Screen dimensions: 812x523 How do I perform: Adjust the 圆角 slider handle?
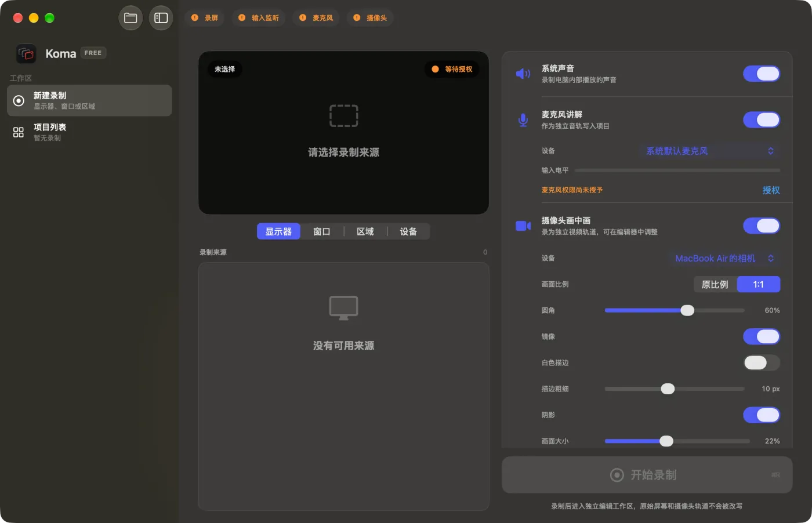pos(687,310)
